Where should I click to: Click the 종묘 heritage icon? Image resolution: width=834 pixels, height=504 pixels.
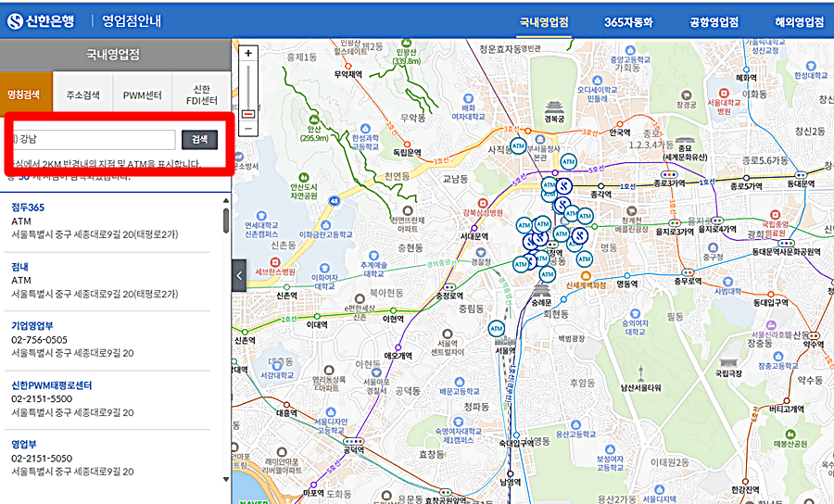click(x=685, y=140)
